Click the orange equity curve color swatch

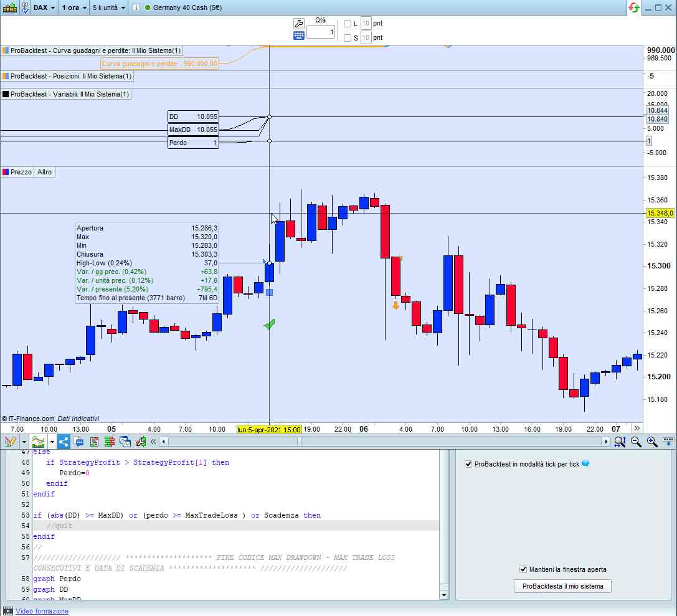pos(6,50)
